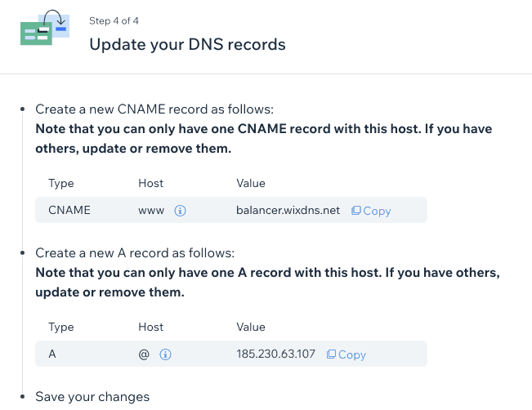Select the 185.230.63.107 IP address text

pos(275,354)
